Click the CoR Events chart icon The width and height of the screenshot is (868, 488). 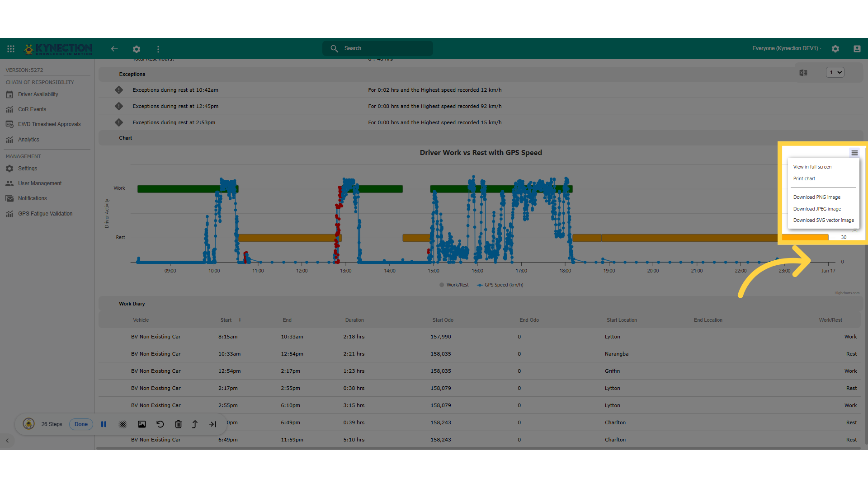tap(9, 109)
